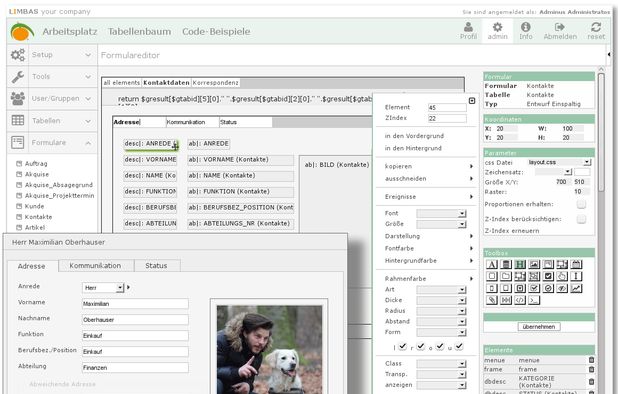Click 'Z-Index erneuern' link

(x=512, y=231)
